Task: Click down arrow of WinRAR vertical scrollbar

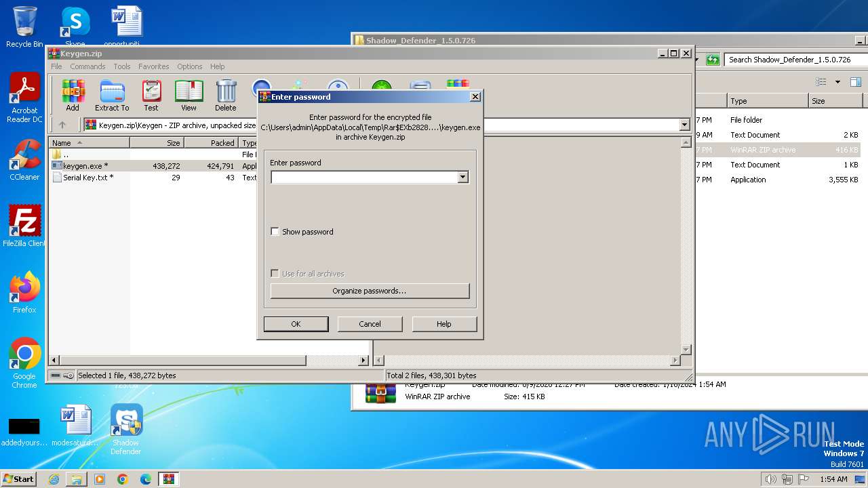Action: (x=686, y=350)
